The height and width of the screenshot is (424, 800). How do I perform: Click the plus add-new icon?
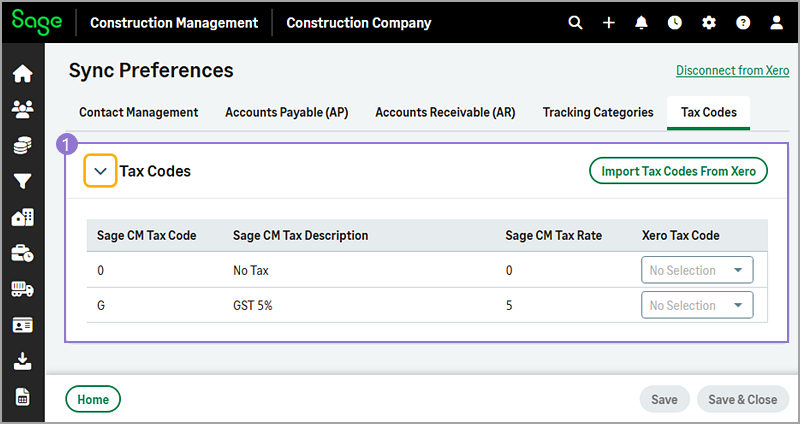tap(609, 23)
